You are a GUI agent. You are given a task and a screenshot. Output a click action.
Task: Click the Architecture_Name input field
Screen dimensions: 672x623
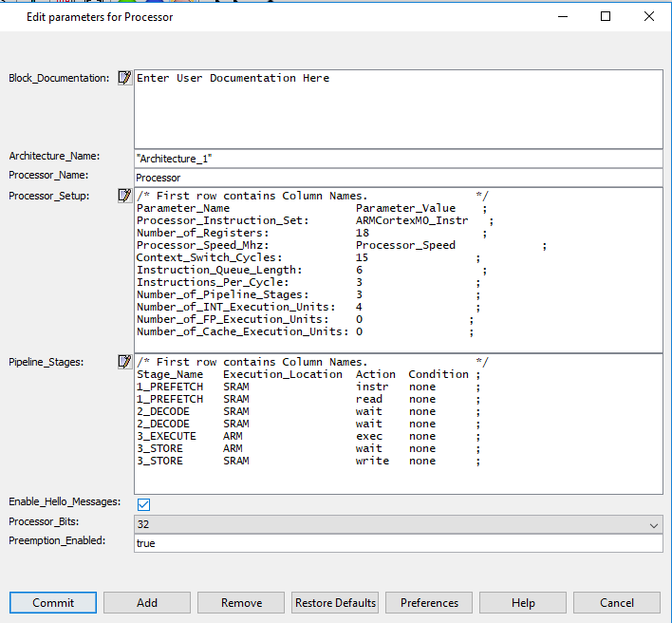coord(399,159)
